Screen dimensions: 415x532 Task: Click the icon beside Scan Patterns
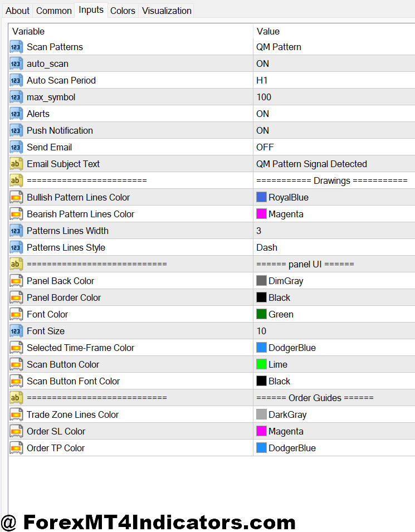pos(16,47)
